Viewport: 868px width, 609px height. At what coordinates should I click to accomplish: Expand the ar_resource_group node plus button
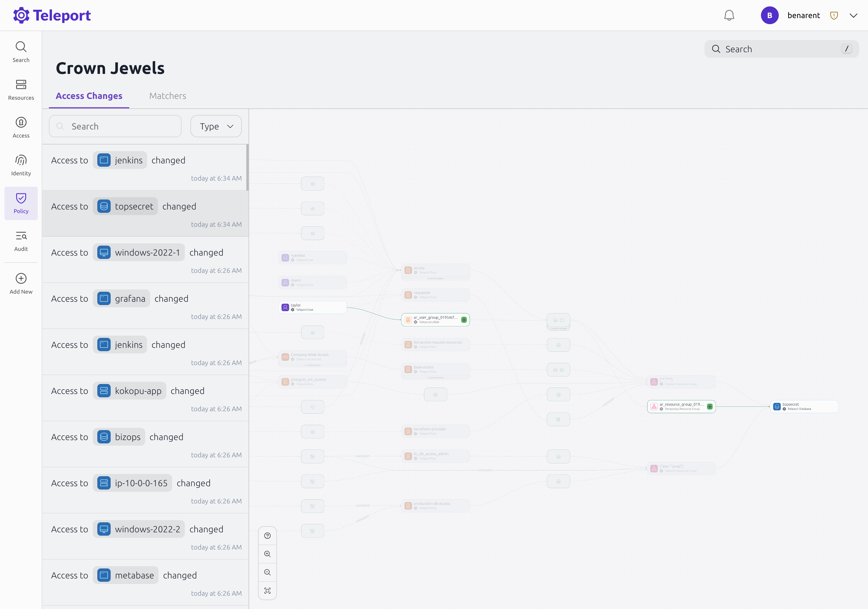pos(710,406)
